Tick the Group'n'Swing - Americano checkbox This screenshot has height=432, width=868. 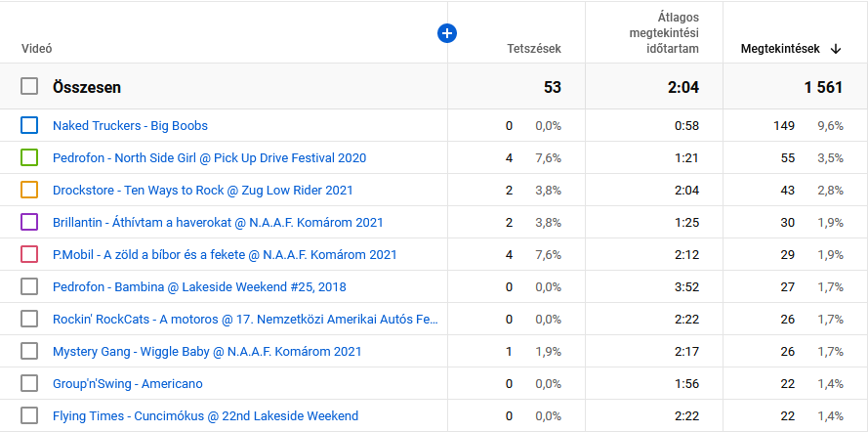(x=29, y=383)
